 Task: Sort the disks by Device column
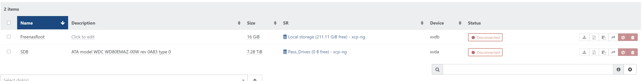pyautogui.click(x=445, y=23)
